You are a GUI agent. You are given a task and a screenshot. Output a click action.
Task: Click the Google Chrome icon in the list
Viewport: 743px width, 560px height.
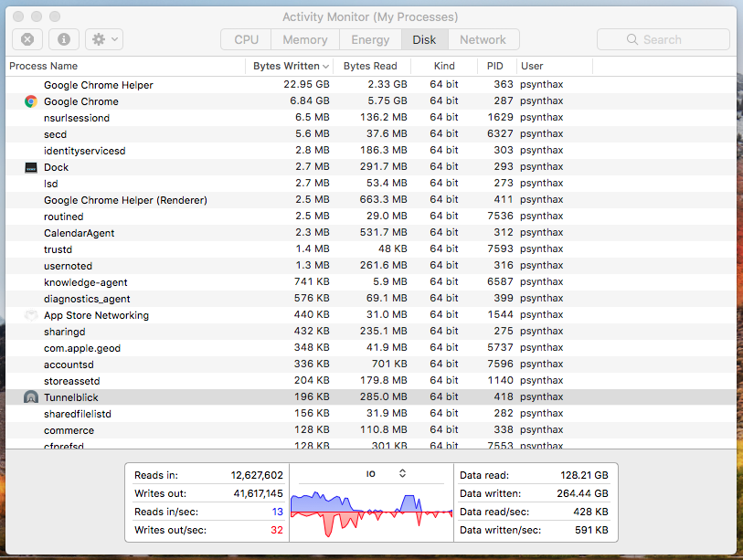tap(31, 101)
